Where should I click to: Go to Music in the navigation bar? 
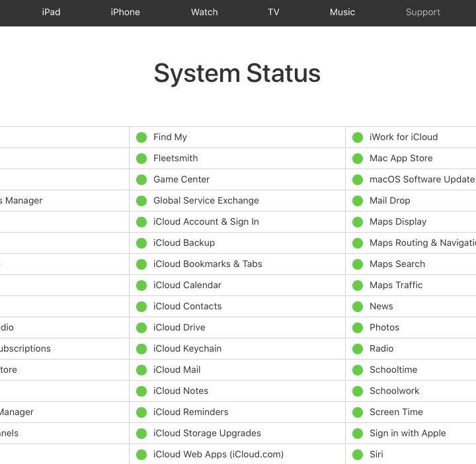[x=342, y=12]
